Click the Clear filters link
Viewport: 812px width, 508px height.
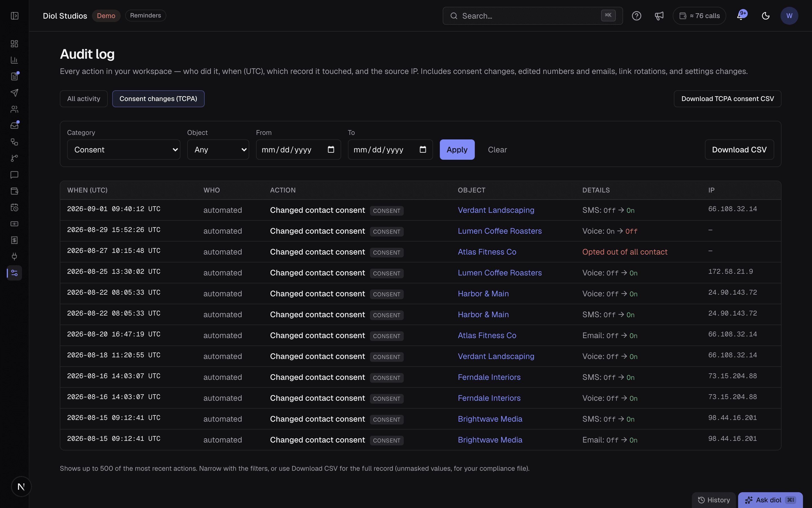497,150
